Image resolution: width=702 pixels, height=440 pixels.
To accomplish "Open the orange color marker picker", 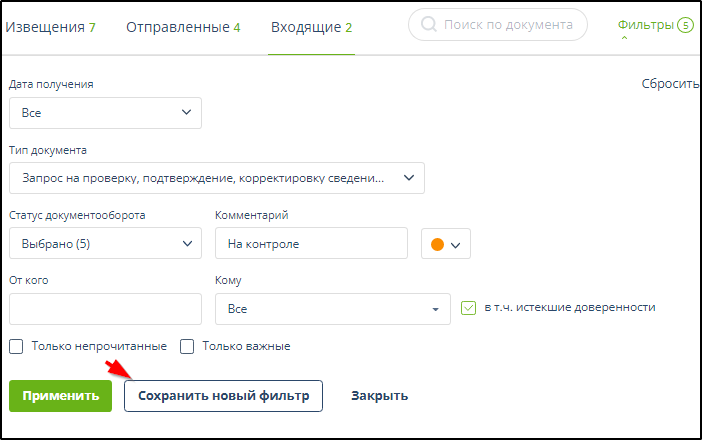I will click(x=446, y=244).
